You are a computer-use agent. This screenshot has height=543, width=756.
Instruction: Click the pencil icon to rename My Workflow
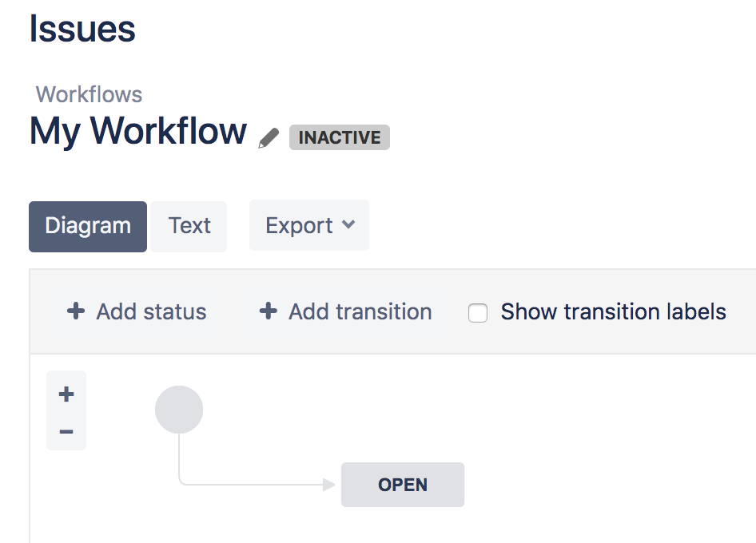pos(269,137)
